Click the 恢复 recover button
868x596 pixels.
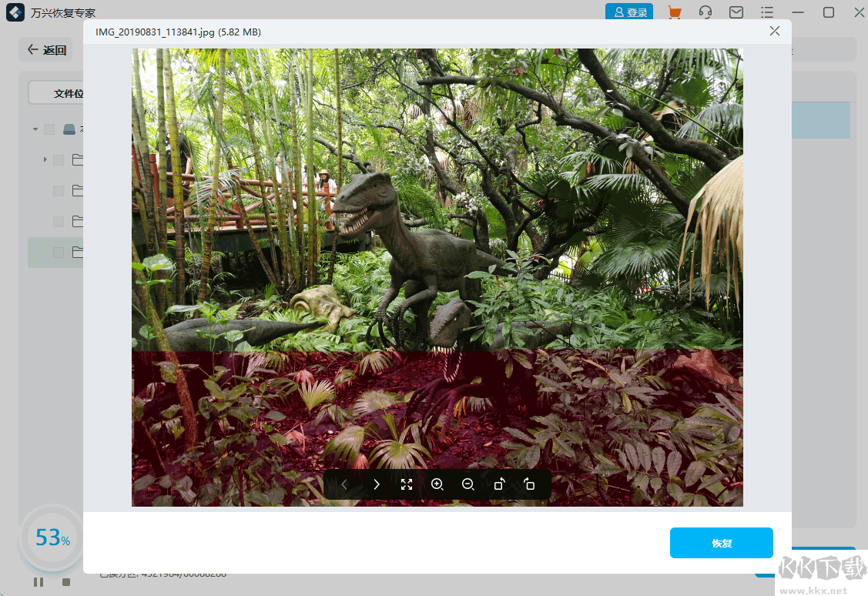pos(722,543)
